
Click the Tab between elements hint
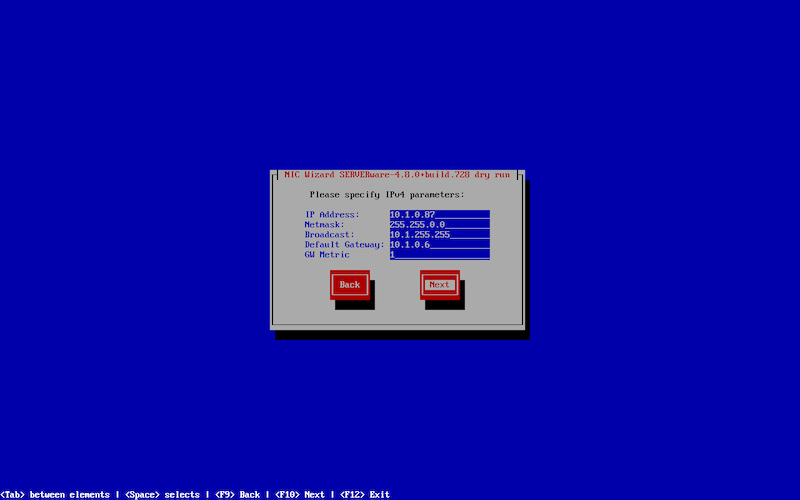pos(55,494)
